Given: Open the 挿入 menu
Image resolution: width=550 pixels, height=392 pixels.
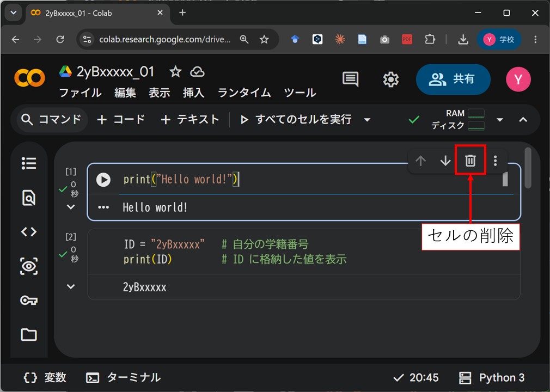Looking at the screenshot, I should pyautogui.click(x=194, y=93).
